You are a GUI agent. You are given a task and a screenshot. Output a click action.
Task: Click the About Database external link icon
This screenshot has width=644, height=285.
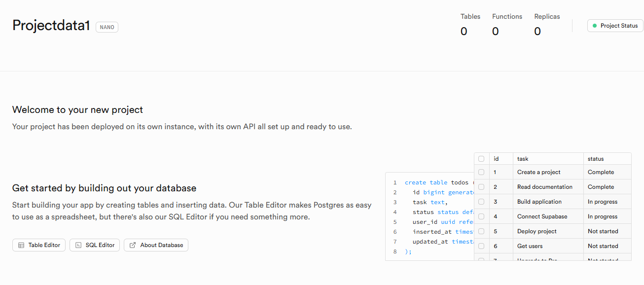pyautogui.click(x=133, y=245)
